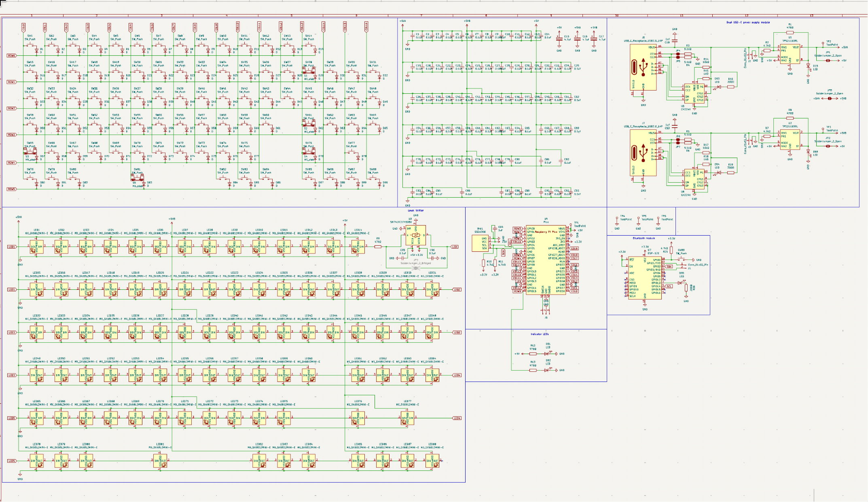Select the U3 SN74LVC1T45DBV level shifter
The height and width of the screenshot is (502, 868).
(415, 235)
